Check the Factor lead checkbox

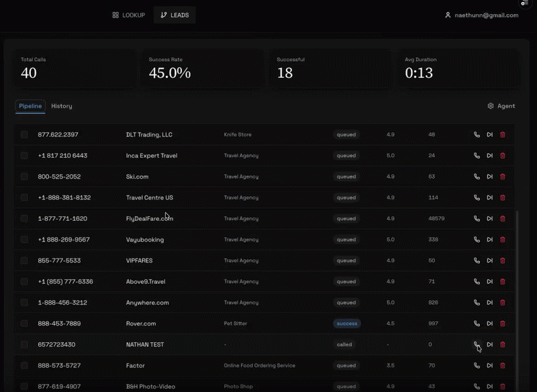click(24, 366)
